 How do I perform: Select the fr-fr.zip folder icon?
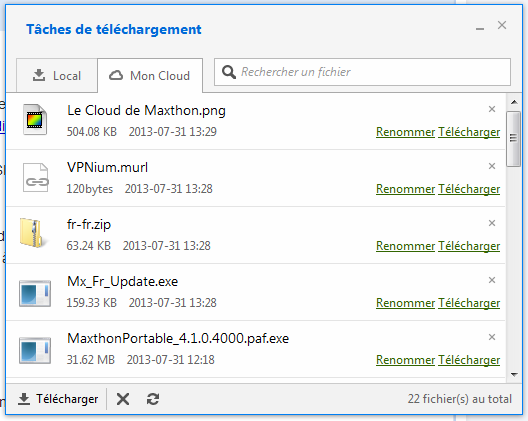tap(33, 233)
